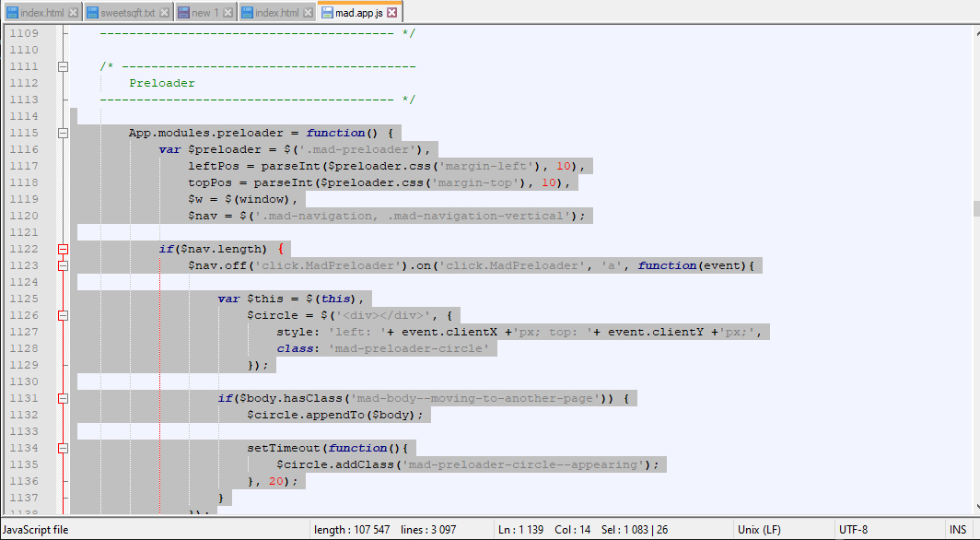This screenshot has width=980, height=540.
Task: Click the disk icon on sweetsqft.txt tab
Action: (91, 13)
